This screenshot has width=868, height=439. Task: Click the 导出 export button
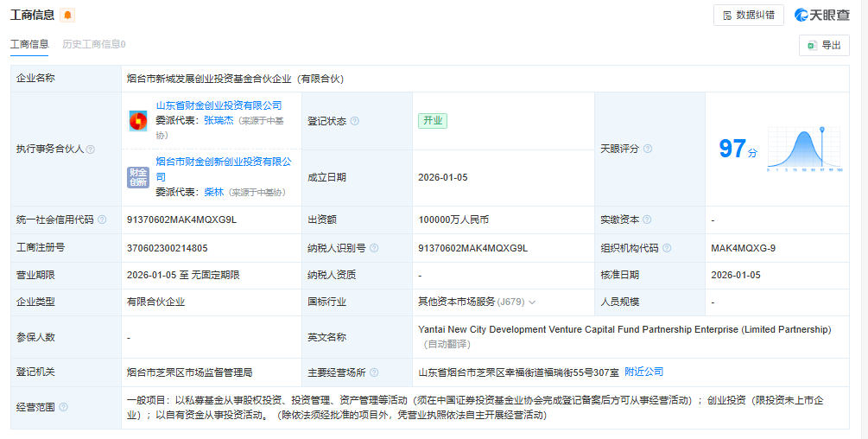(x=824, y=46)
